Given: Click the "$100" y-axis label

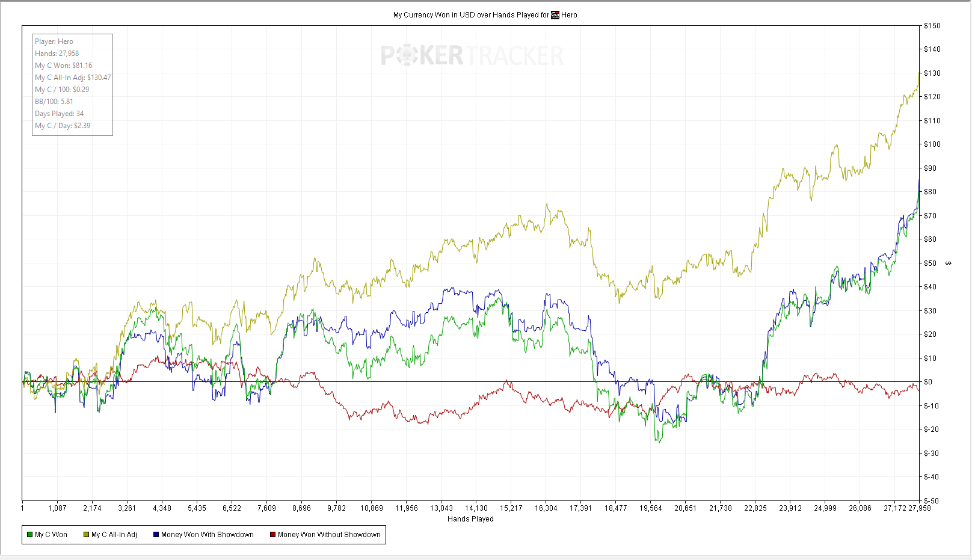Looking at the screenshot, I should coord(932,144).
